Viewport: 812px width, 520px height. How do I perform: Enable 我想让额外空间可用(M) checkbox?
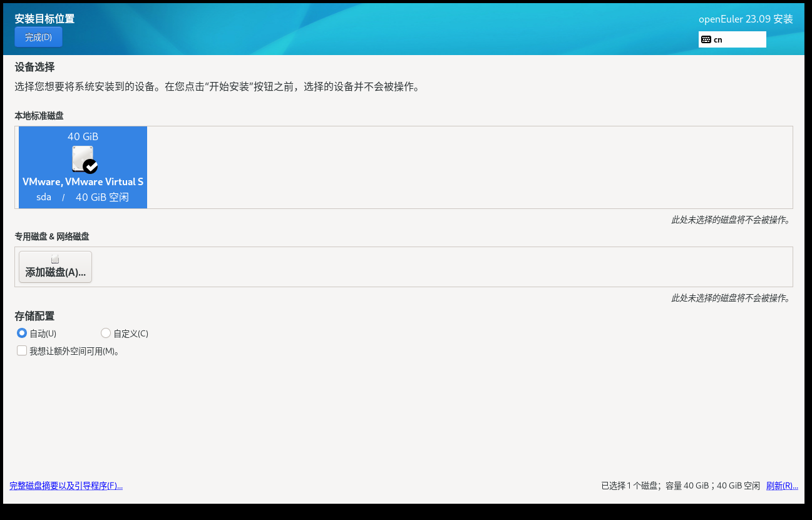(x=22, y=351)
